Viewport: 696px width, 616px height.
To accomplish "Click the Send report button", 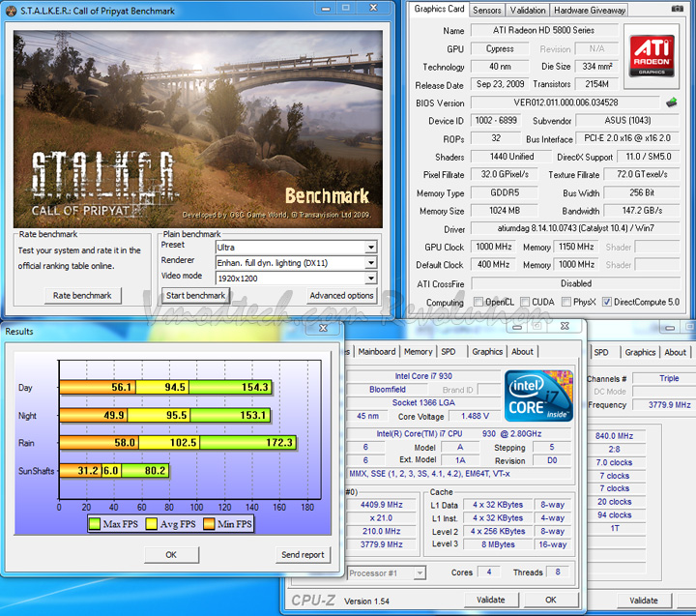I will coord(303,555).
